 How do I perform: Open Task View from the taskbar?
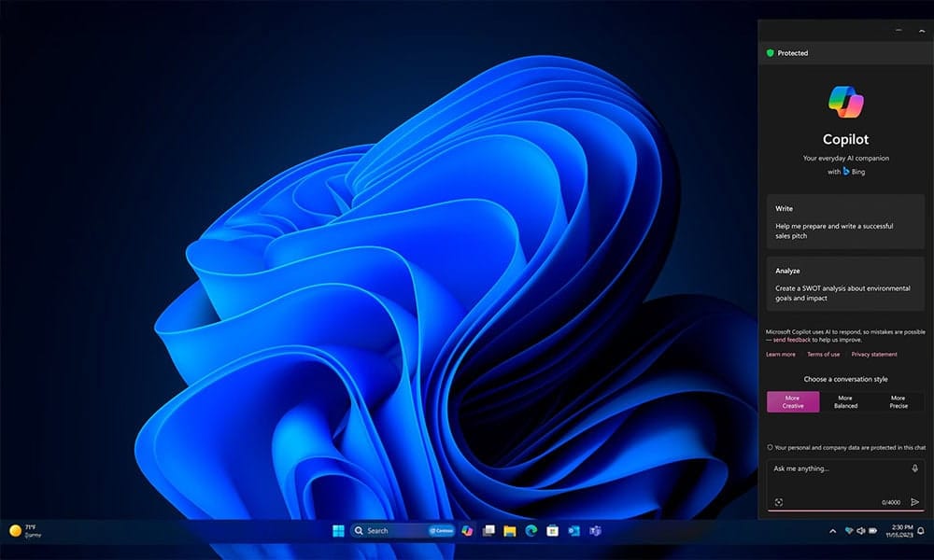click(x=488, y=530)
